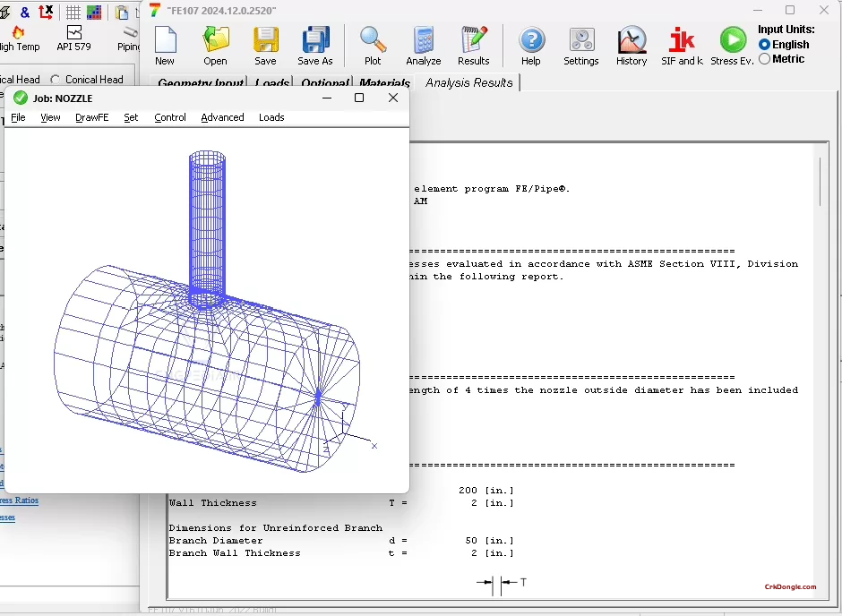Maximize the Job NOZZLE window
This screenshot has width=842, height=616.
pyautogui.click(x=359, y=98)
